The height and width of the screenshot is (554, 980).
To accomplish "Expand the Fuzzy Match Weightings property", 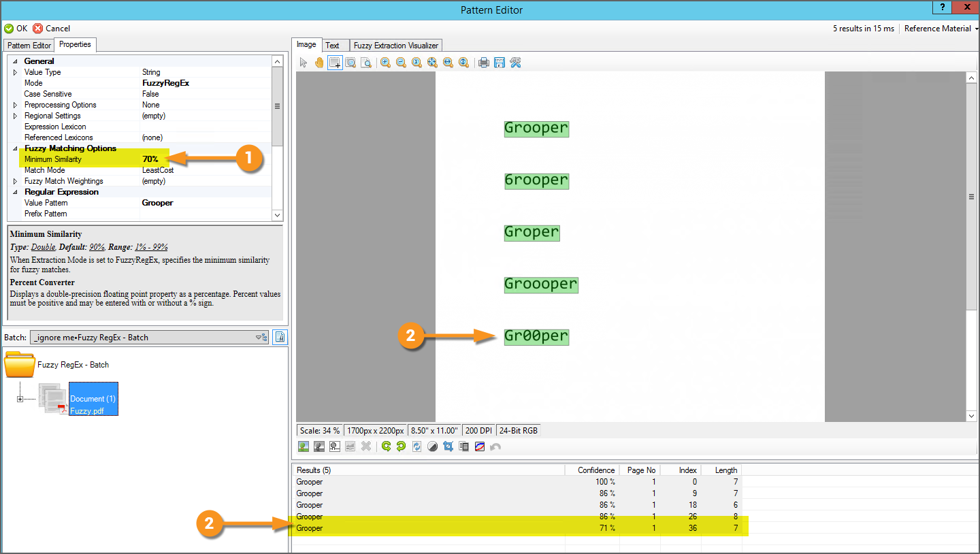I will [x=16, y=181].
